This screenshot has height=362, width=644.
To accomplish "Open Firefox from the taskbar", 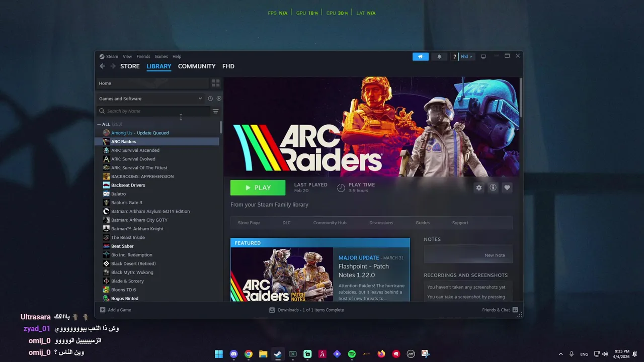I will 381,354.
